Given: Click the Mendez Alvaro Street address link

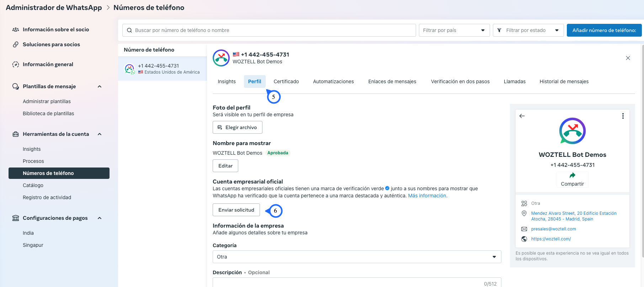Looking at the screenshot, I should [574, 216].
